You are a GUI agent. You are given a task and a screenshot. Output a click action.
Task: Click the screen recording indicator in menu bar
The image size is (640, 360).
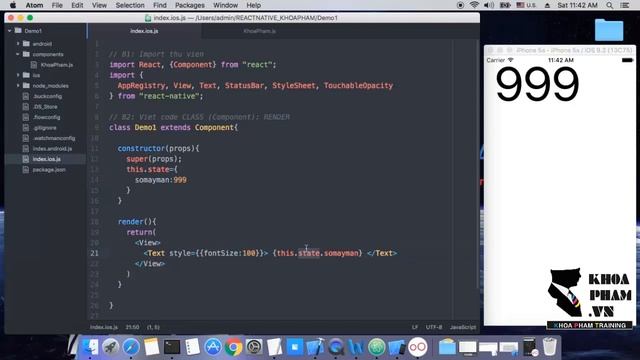click(460, 5)
